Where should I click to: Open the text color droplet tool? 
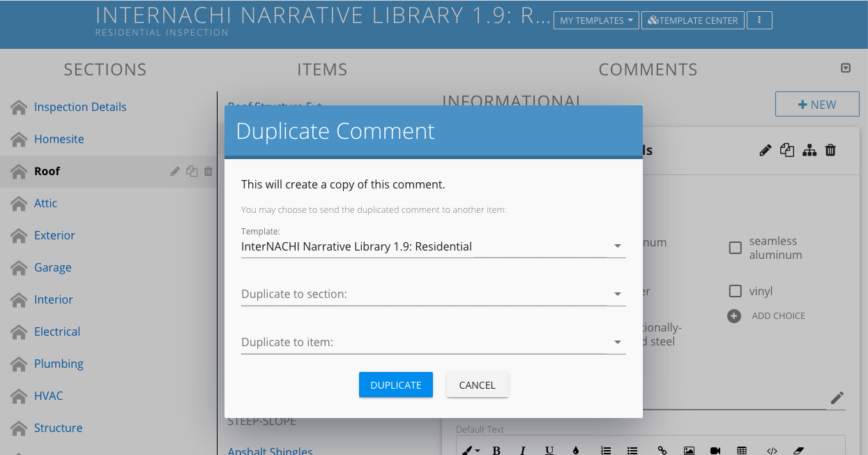click(576, 450)
